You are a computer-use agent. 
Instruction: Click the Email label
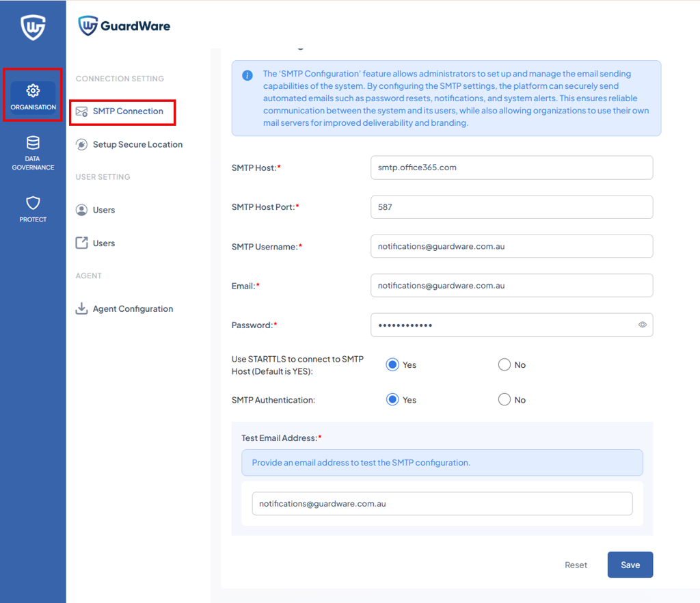tap(245, 286)
